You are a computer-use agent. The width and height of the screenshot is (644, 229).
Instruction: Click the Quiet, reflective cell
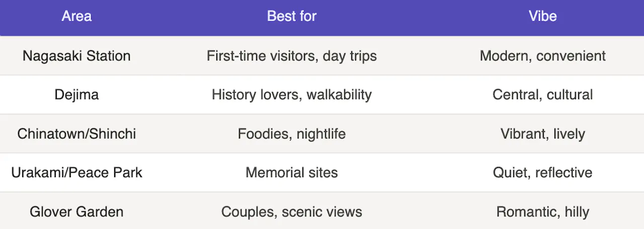tap(542, 173)
